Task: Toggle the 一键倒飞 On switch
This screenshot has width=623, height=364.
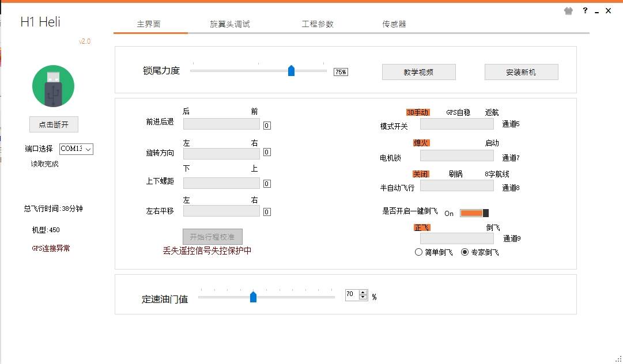Action: 474,213
